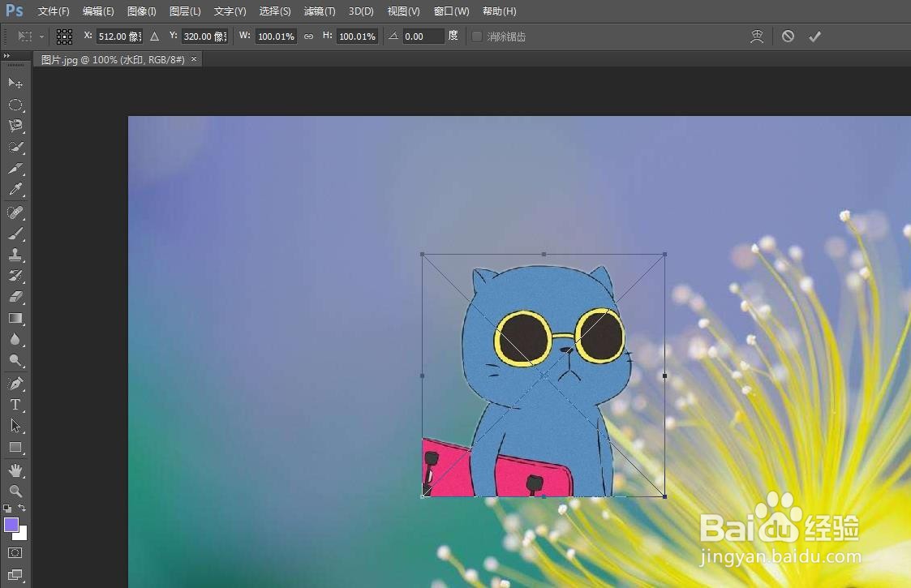
Task: Close the 图片.jpg document tab
Action: point(194,58)
